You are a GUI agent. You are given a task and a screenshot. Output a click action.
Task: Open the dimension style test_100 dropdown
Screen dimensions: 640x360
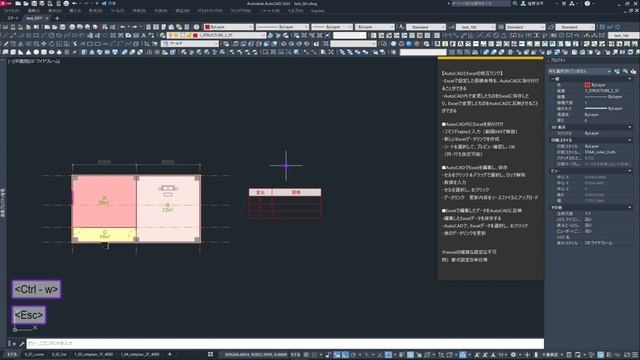476,27
